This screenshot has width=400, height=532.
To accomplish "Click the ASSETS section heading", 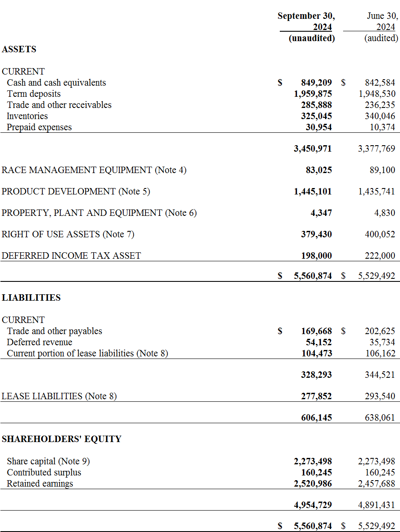I will [19, 49].
